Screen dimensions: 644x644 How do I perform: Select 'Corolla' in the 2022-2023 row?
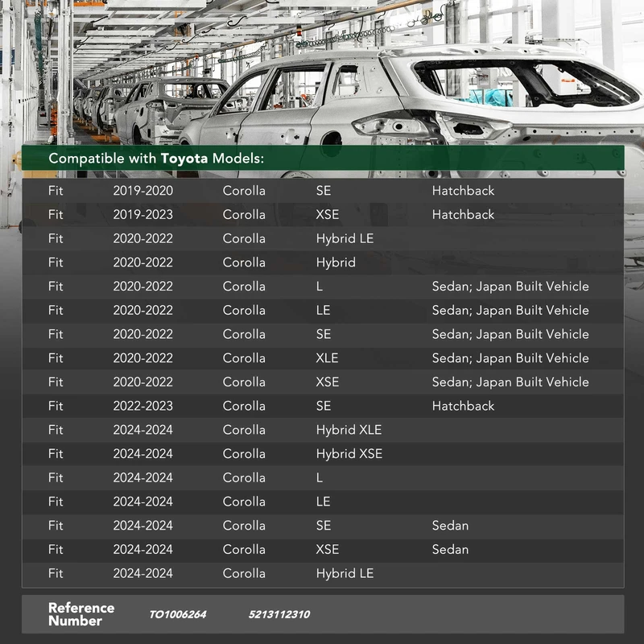[x=244, y=406]
